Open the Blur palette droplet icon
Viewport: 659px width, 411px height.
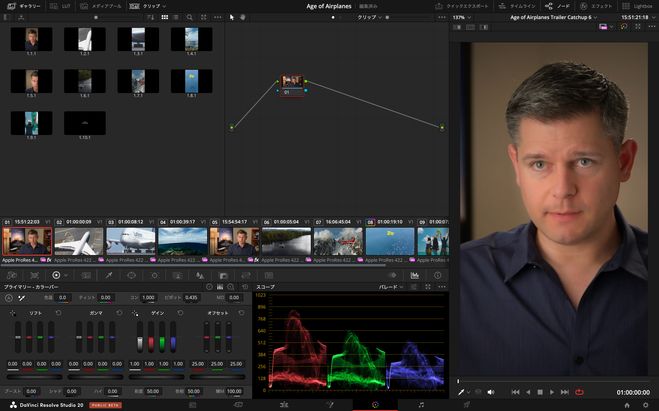[200, 275]
